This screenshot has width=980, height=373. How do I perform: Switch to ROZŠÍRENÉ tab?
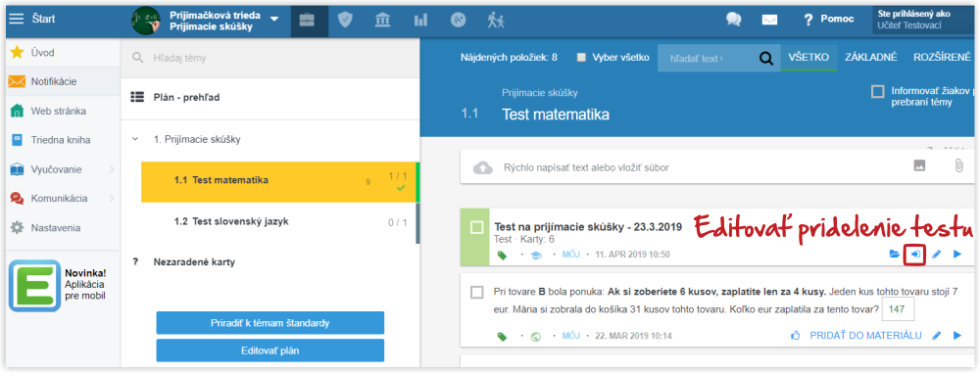(942, 57)
